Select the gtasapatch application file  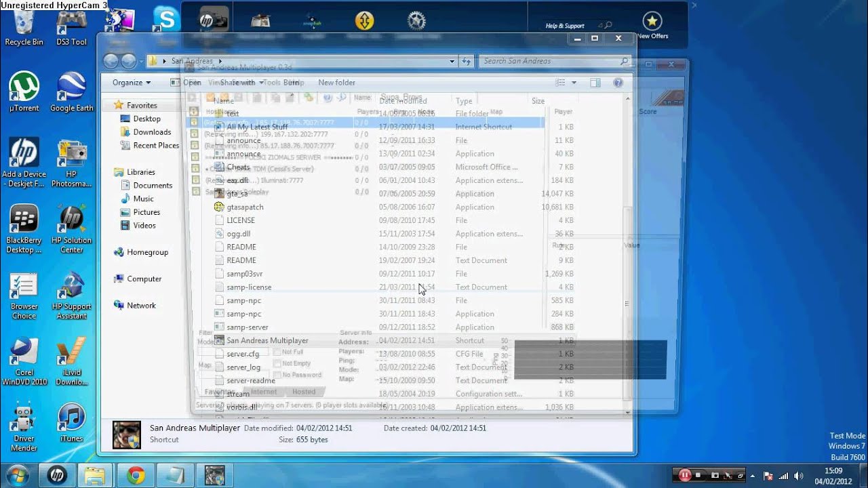tap(245, 207)
